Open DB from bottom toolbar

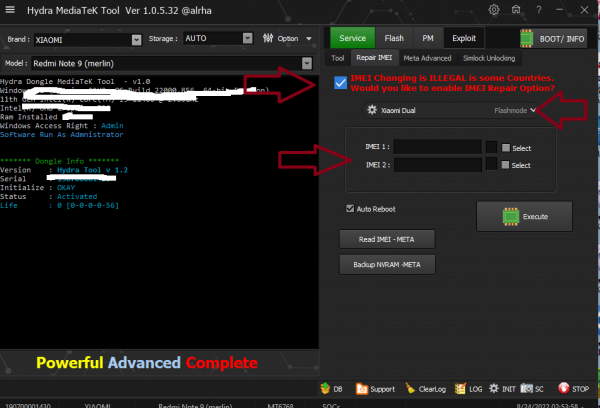(331, 389)
